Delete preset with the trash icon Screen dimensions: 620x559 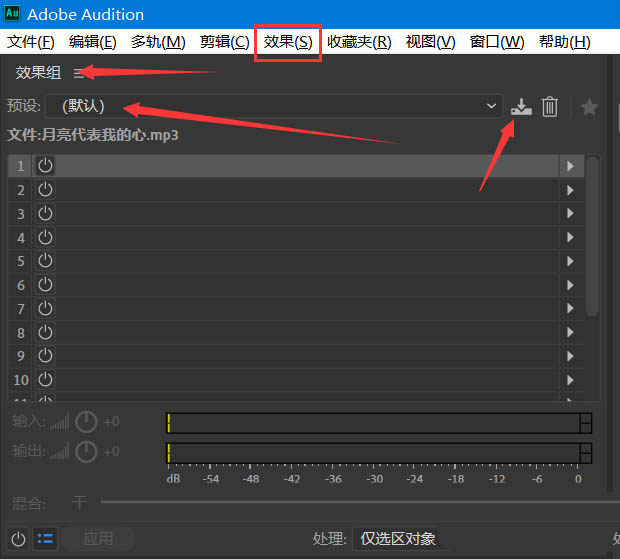tap(550, 107)
